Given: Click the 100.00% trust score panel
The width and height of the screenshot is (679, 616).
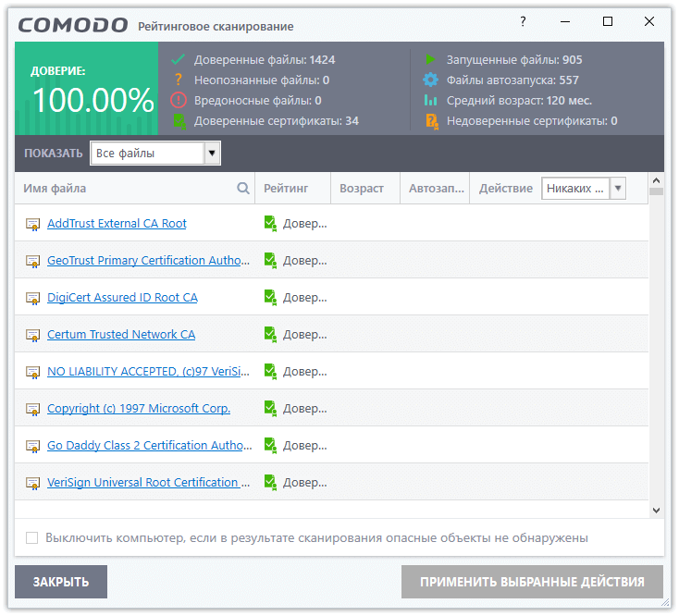Looking at the screenshot, I should pos(87,88).
